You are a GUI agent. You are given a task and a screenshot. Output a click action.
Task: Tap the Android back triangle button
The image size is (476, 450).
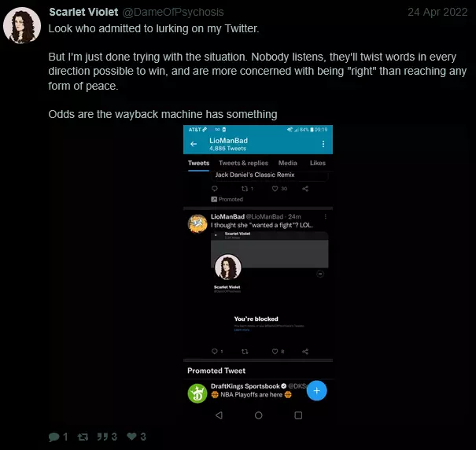[x=219, y=415]
